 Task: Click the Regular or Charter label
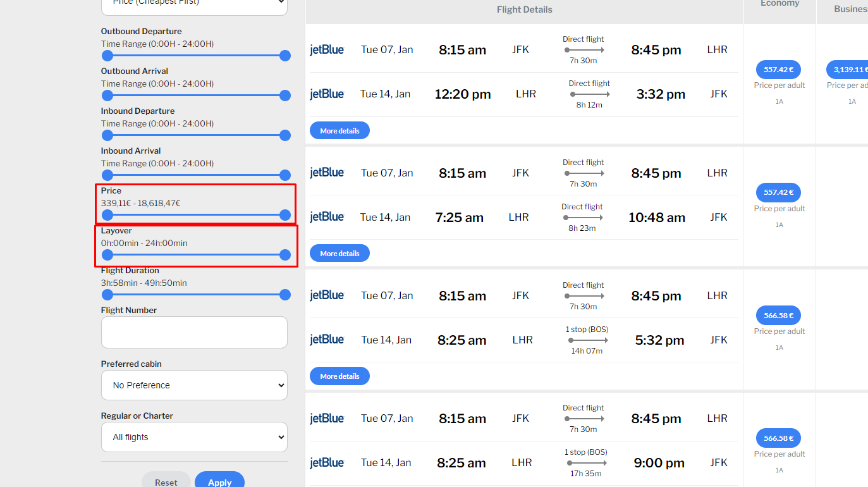(137, 416)
